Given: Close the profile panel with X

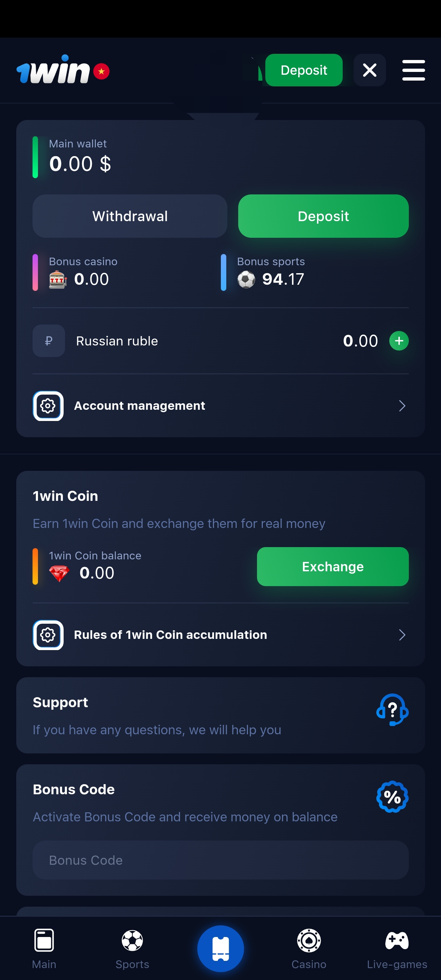Looking at the screenshot, I should tap(369, 70).
